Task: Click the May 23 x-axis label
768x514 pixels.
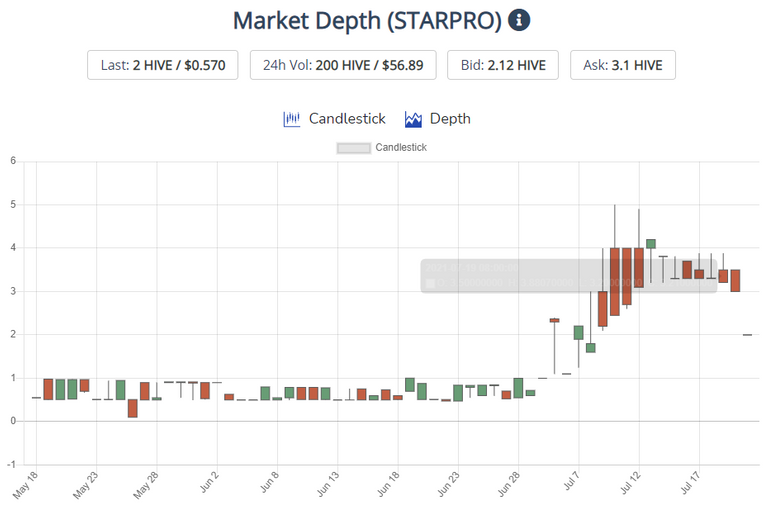Action: [85, 485]
